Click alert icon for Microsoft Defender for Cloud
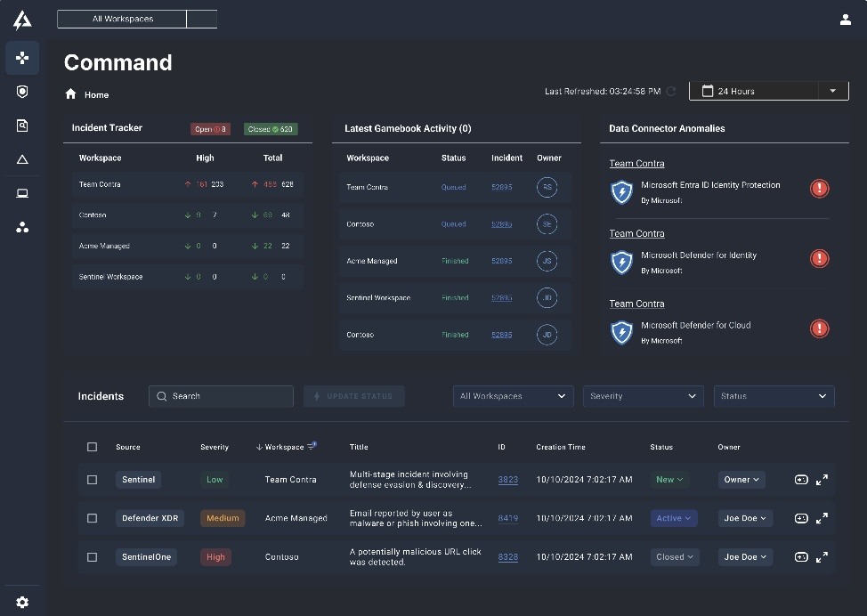The width and height of the screenshot is (867, 616). tap(819, 328)
